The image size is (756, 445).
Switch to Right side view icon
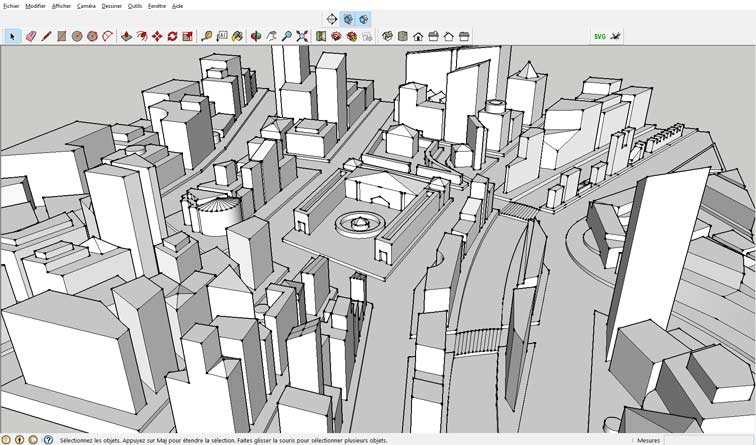[x=433, y=36]
